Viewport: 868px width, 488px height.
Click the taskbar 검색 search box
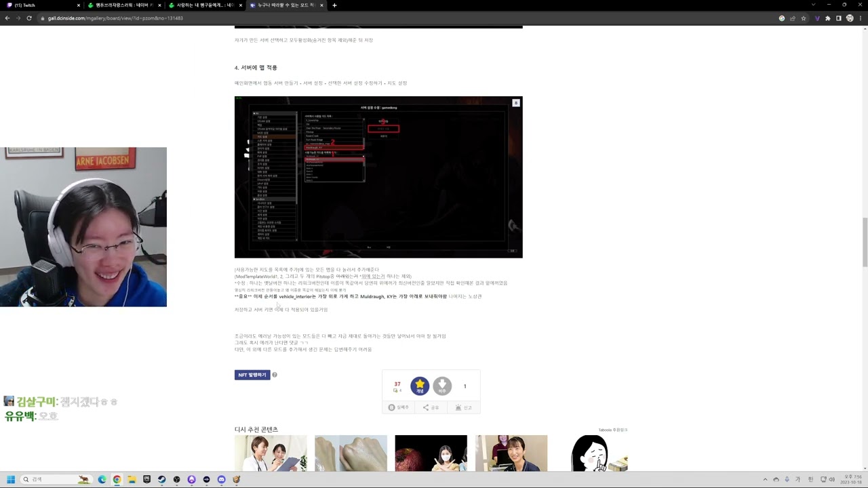click(x=57, y=479)
